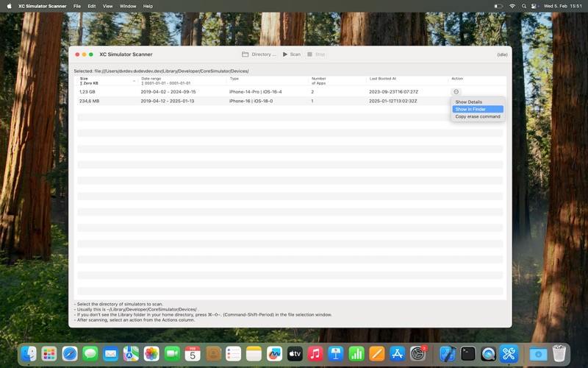Open System Settings from the Dock
The image size is (588, 368).
pyautogui.click(x=417, y=354)
